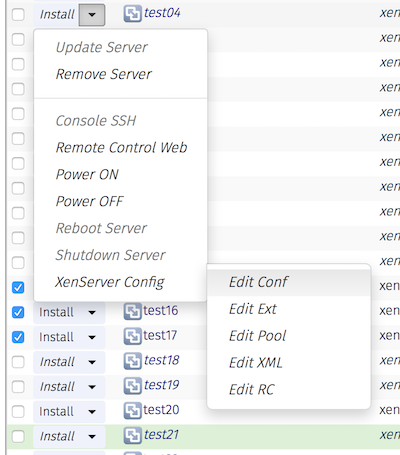This screenshot has width=400, height=455.
Task: Click the server icon next to test16
Action: click(132, 312)
